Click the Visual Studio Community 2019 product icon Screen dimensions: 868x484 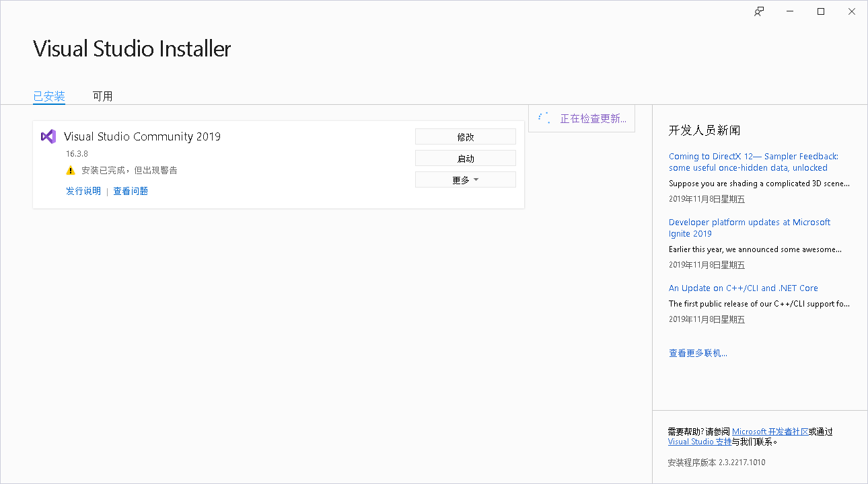pyautogui.click(x=48, y=136)
